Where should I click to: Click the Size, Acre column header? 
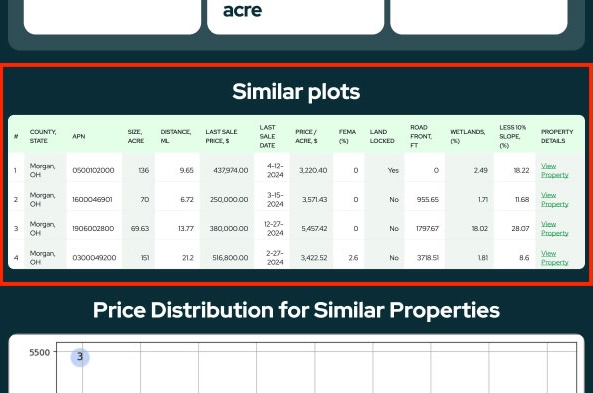(135, 136)
